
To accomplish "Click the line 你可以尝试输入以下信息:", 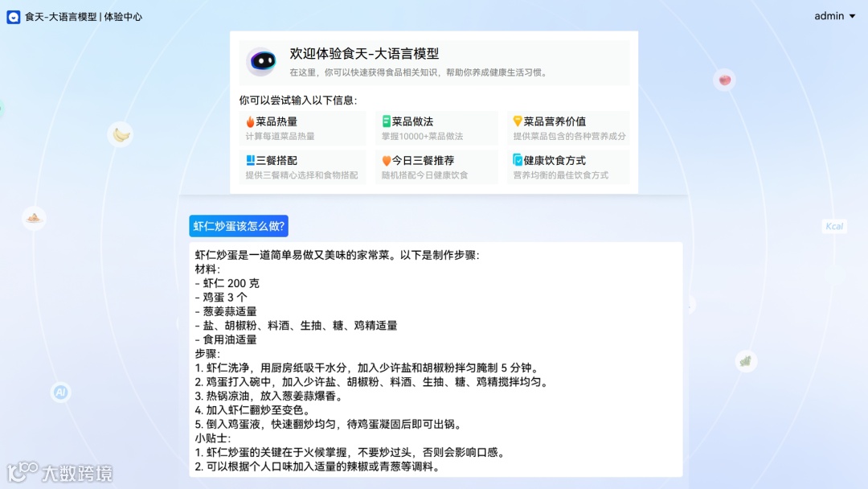I will [298, 101].
